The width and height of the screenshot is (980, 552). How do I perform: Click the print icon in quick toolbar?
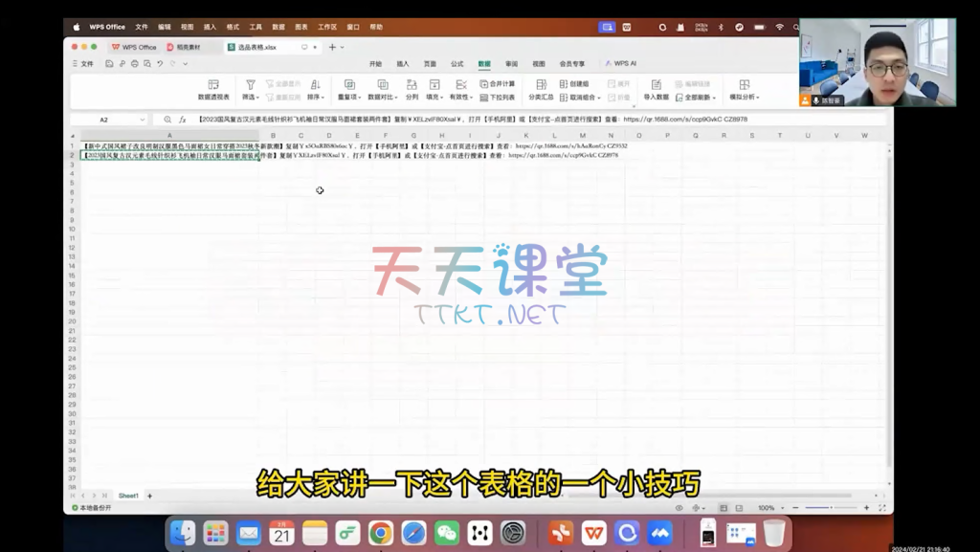(135, 63)
